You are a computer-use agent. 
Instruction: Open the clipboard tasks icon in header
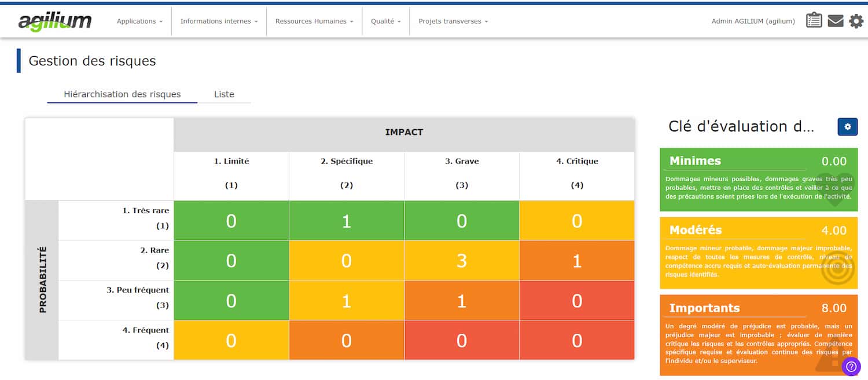click(814, 21)
